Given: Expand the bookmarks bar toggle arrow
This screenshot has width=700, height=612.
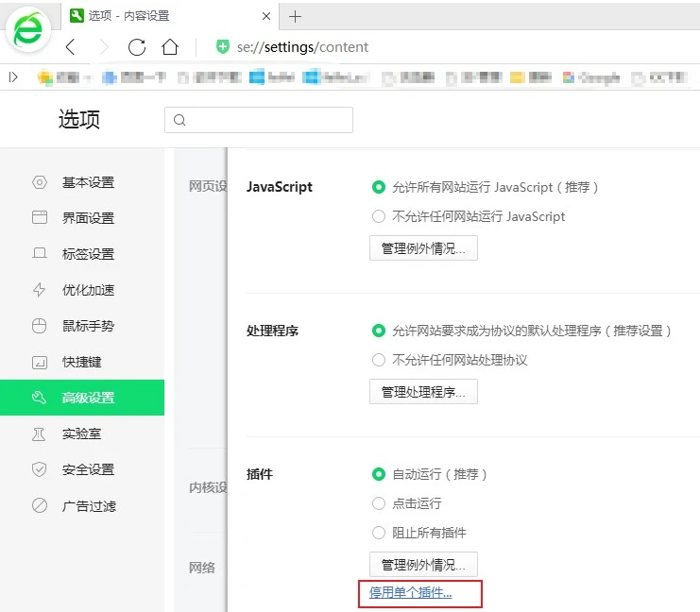Looking at the screenshot, I should [13, 77].
